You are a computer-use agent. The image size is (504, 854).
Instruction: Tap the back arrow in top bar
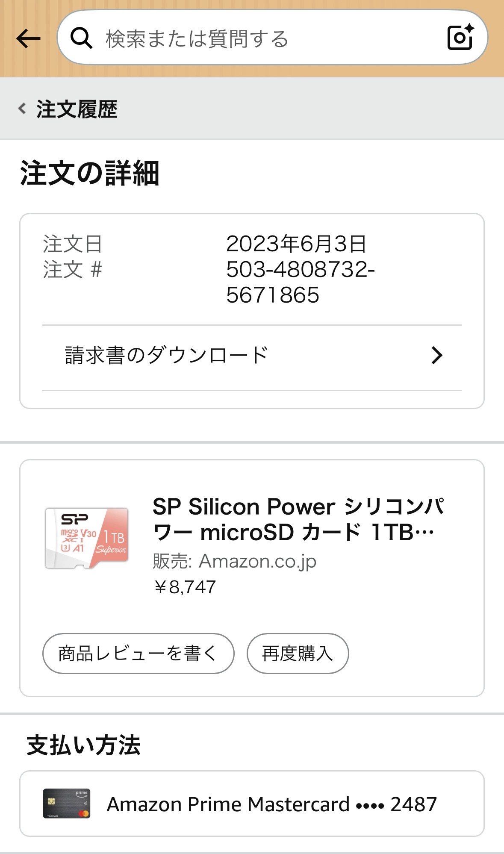click(x=28, y=38)
